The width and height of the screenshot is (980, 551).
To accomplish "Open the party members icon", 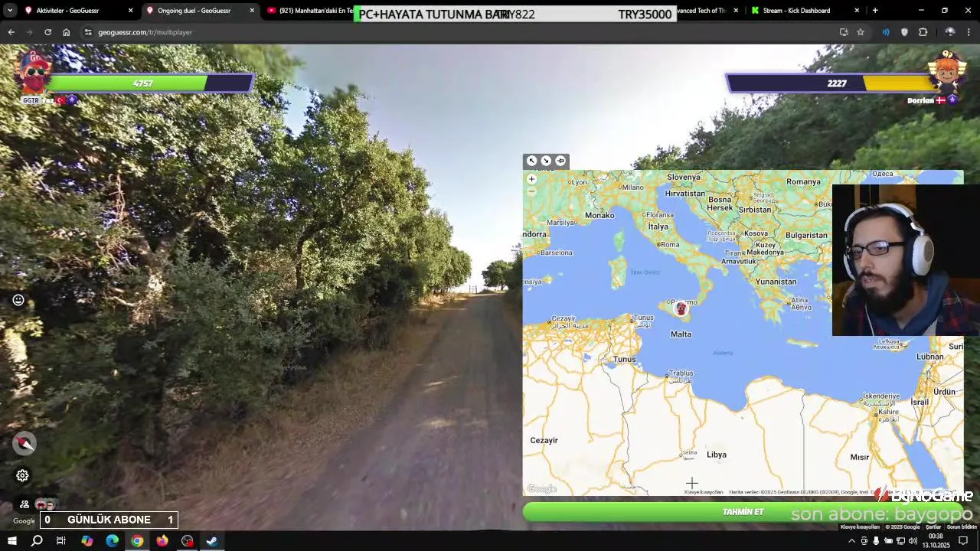I will (x=24, y=504).
